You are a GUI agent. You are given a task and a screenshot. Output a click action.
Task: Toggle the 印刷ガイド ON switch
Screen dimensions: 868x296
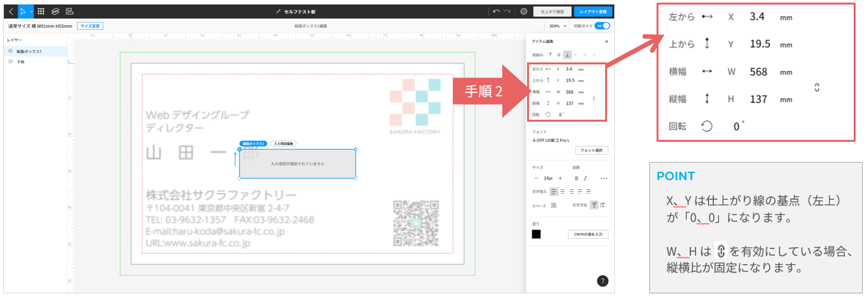coord(603,26)
